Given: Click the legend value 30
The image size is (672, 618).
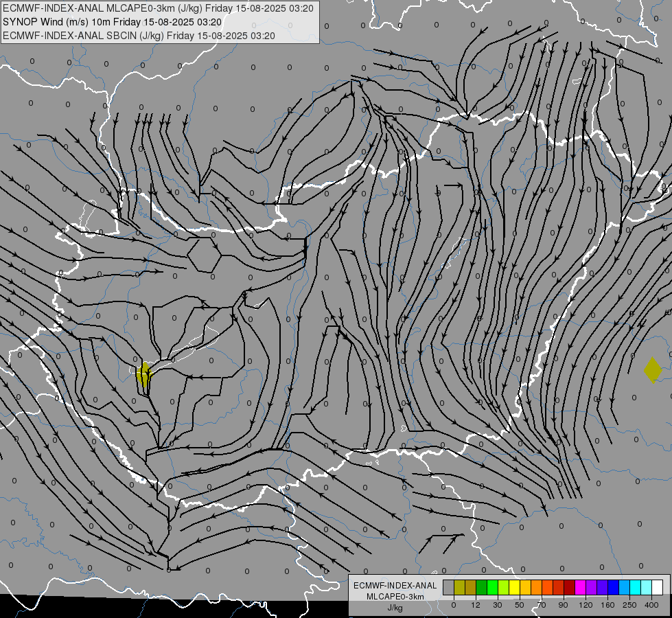Looking at the screenshot, I should coord(498,605).
